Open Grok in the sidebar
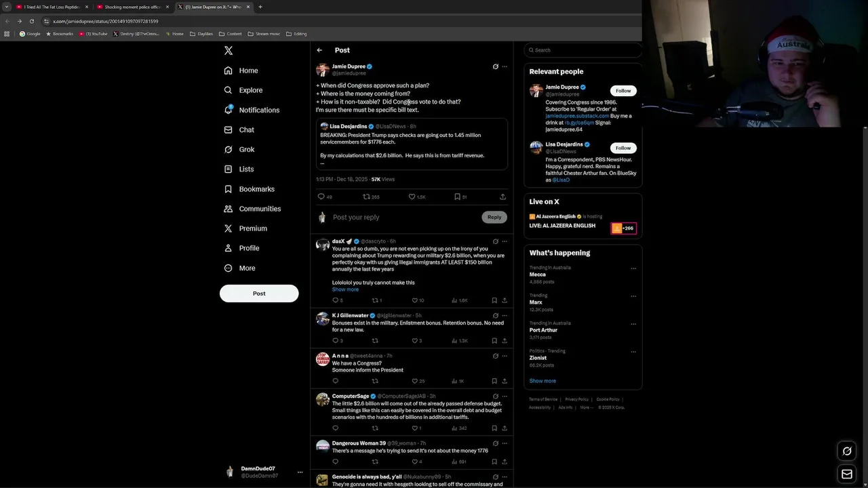Image resolution: width=868 pixels, height=488 pixels. point(239,149)
